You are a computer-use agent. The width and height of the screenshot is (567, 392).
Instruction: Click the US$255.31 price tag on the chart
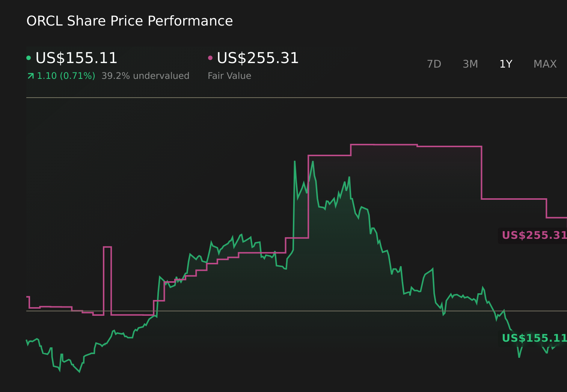click(x=532, y=235)
